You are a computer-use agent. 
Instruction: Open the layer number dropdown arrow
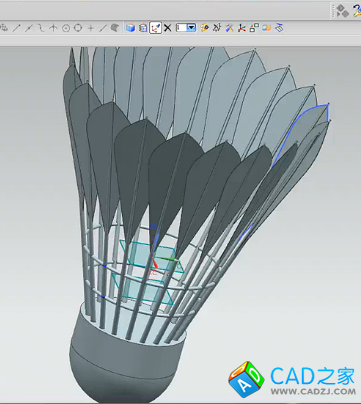tap(191, 28)
